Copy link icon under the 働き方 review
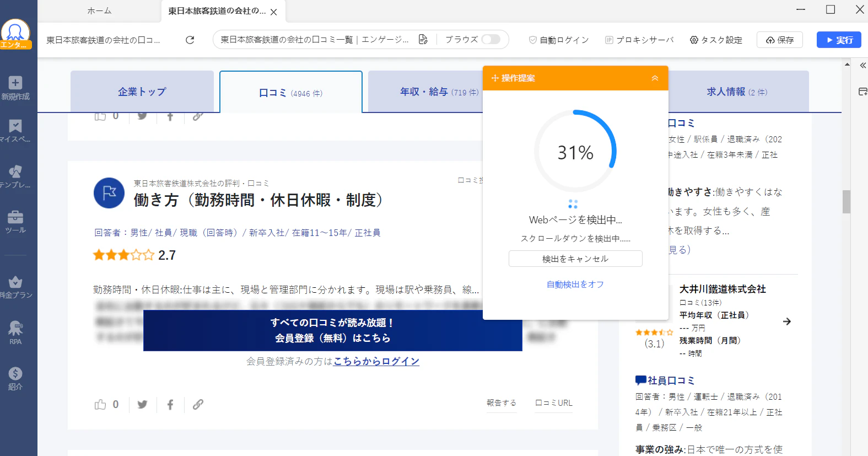This screenshot has height=456, width=868. coord(198,404)
